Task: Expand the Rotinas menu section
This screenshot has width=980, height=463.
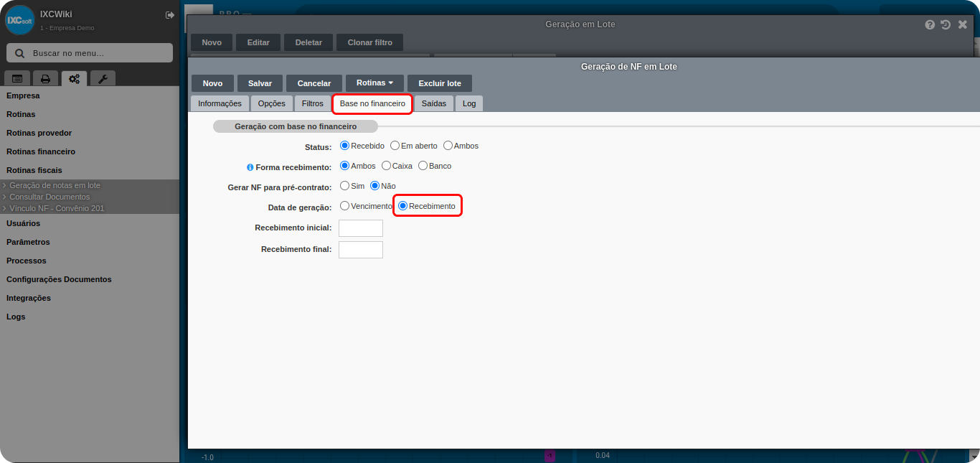Action: [21, 114]
